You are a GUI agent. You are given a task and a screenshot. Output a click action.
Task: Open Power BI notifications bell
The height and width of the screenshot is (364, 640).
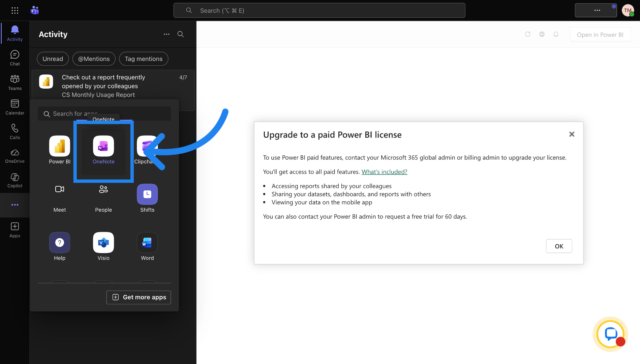556,34
